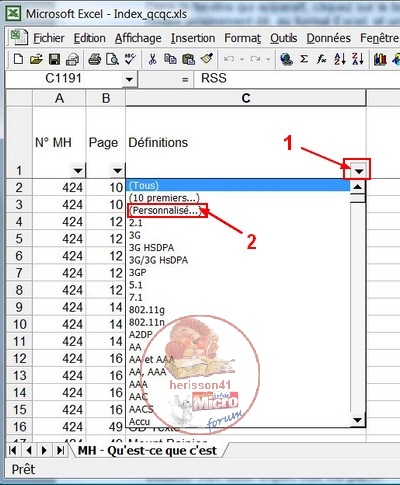
Task: Open Print Preview icon
Action: [x=112, y=60]
